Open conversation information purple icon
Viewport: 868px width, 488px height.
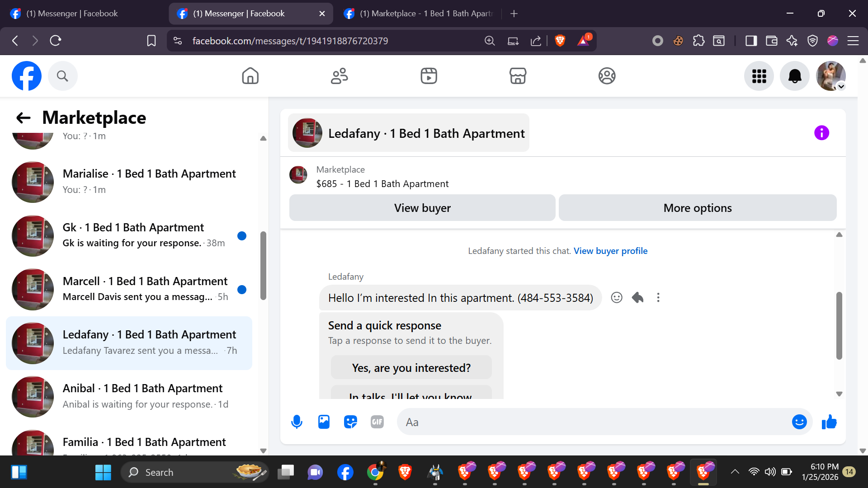821,133
